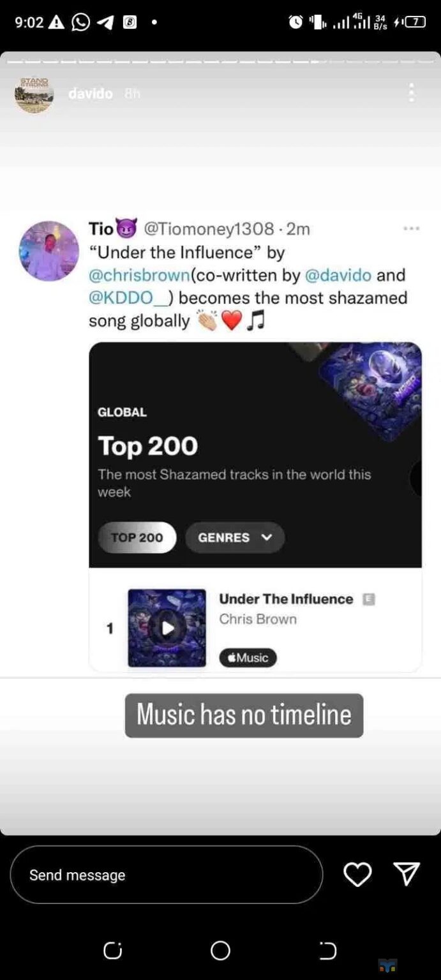Tap the davido username

click(x=91, y=94)
